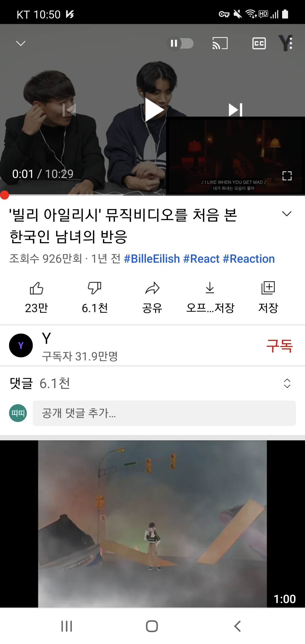Enter fullscreen mode in player
Screen dimensions: 305x644
point(287,176)
